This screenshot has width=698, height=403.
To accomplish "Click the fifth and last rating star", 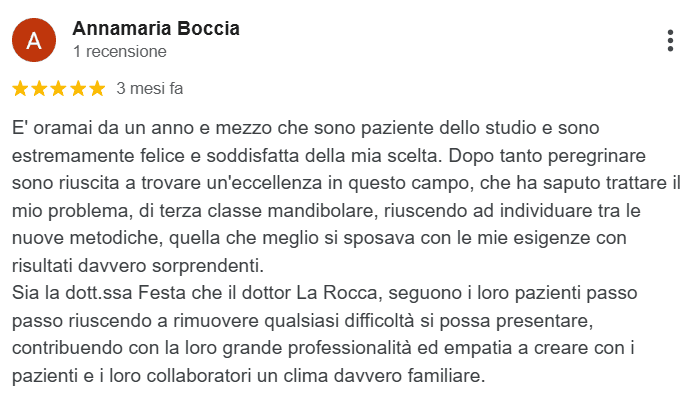I will click(x=96, y=88).
